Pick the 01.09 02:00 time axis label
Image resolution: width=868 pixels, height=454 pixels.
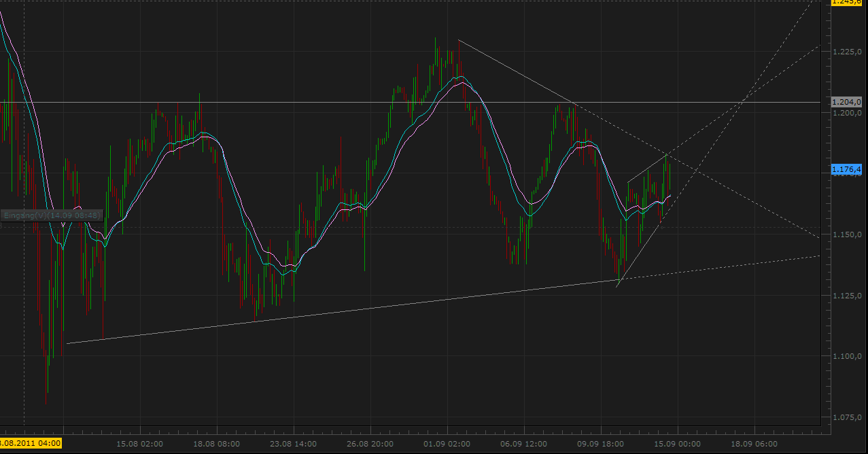point(447,444)
